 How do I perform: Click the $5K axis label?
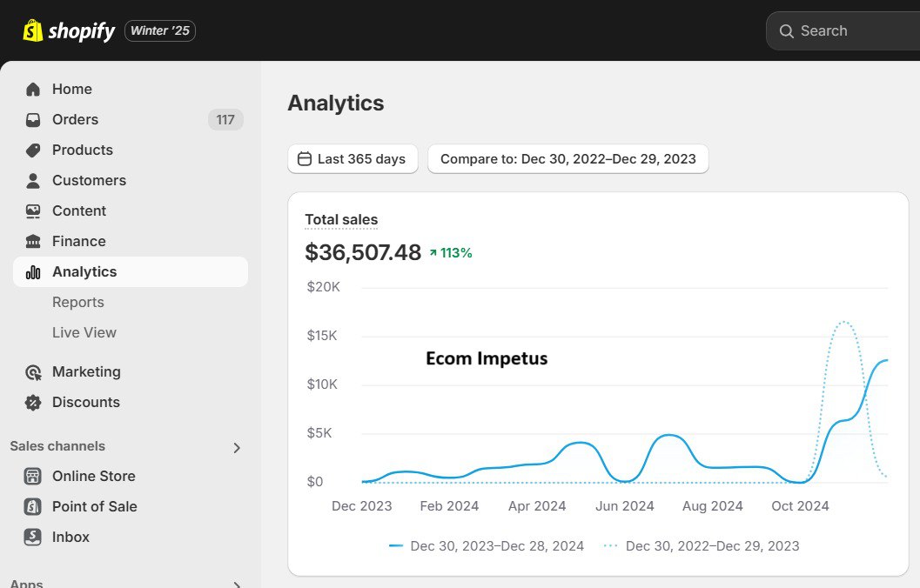(319, 433)
